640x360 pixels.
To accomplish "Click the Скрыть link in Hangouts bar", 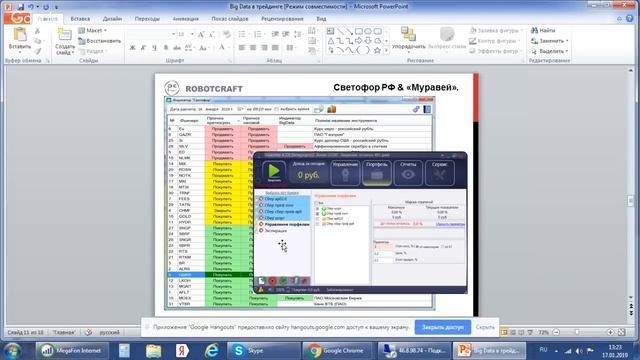I will pyautogui.click(x=485, y=327).
